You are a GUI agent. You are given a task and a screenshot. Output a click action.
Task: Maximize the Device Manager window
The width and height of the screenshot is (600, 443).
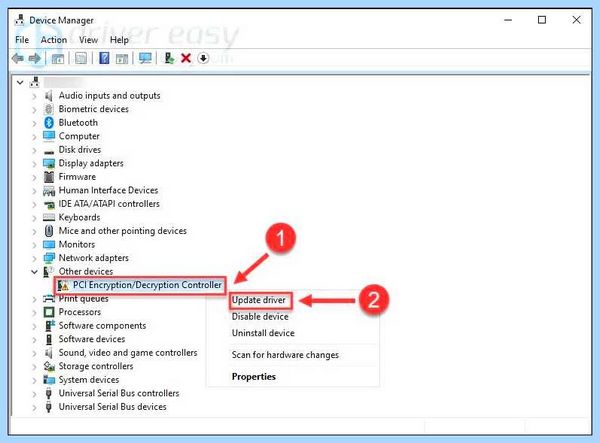coord(542,20)
